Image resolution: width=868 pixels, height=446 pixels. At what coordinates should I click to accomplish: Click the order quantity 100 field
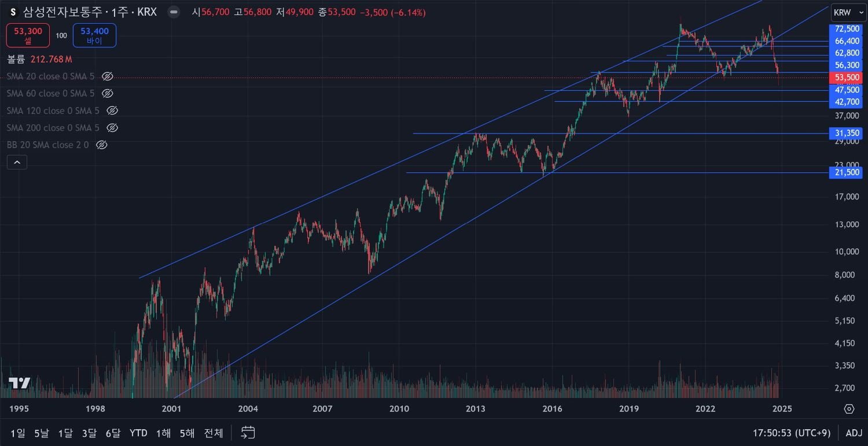coord(61,35)
